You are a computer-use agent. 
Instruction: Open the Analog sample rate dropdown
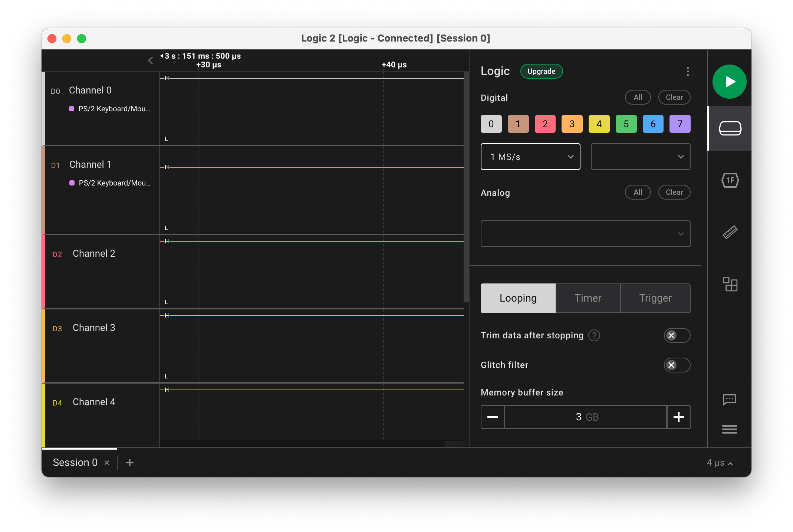(x=585, y=234)
